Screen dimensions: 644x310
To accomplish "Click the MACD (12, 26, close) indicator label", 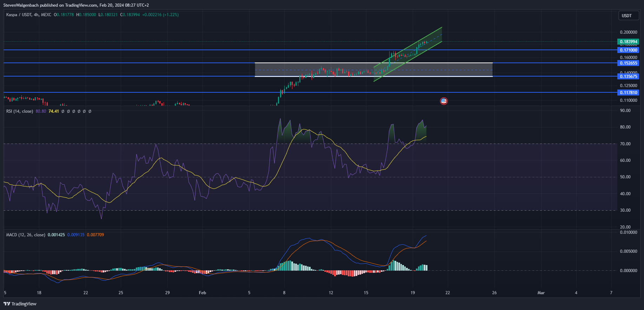I will tap(26, 235).
